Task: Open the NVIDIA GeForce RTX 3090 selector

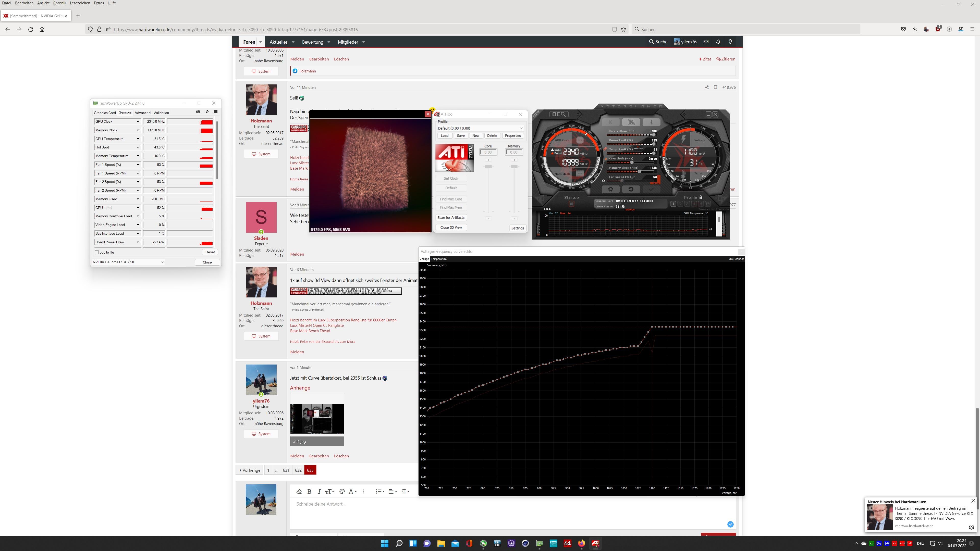Action: coord(128,262)
